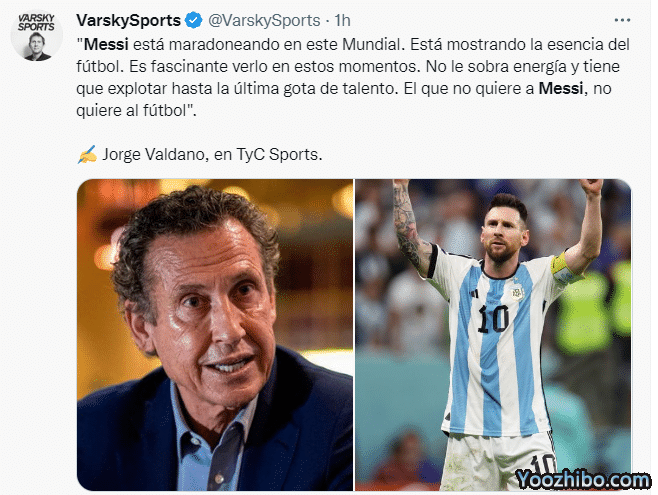Viewport: 658px width, 495px height.
Task: Click the writing hand emoji
Action: 87,155
